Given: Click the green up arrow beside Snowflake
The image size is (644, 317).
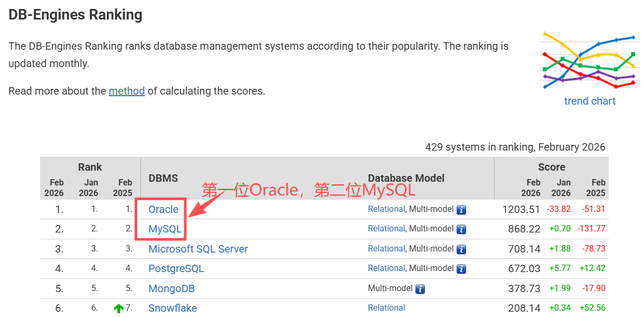Looking at the screenshot, I should [x=119, y=309].
